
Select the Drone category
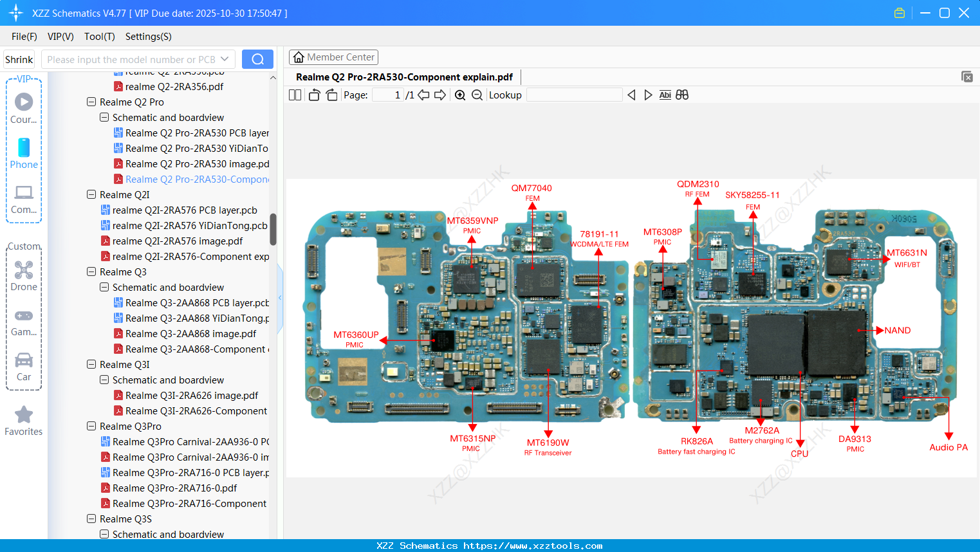(x=24, y=276)
